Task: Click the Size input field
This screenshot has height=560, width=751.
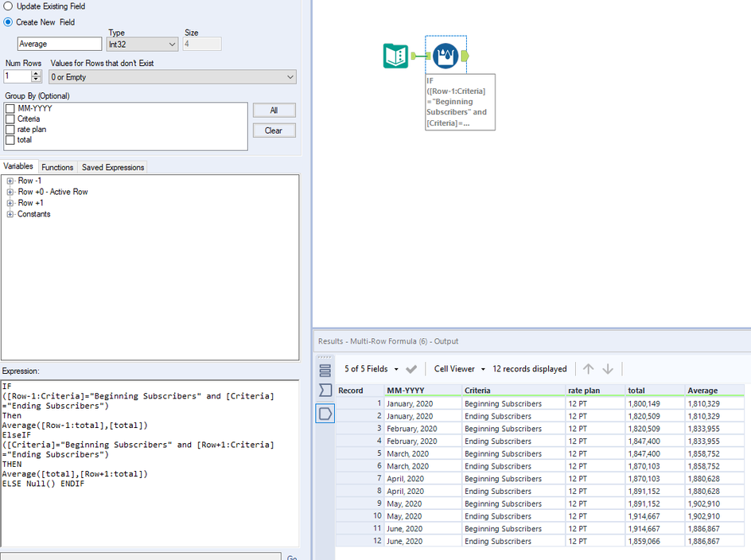Action: pyautogui.click(x=202, y=44)
